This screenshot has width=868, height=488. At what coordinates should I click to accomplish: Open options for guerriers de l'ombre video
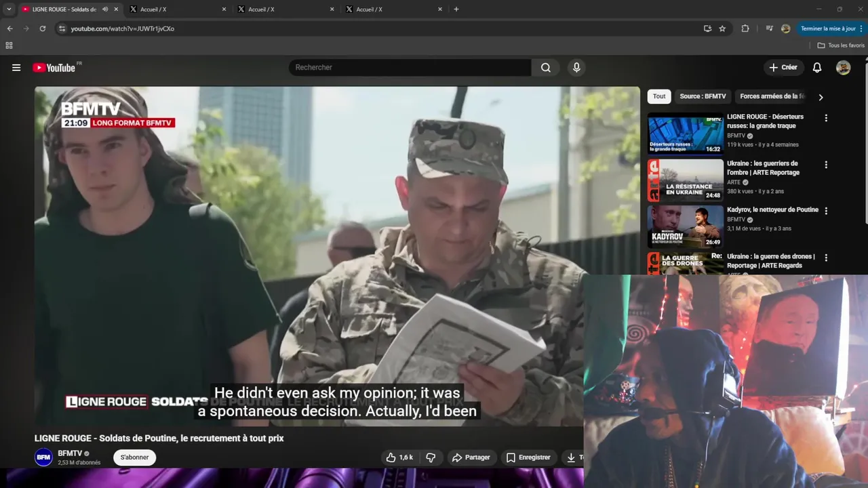click(826, 165)
